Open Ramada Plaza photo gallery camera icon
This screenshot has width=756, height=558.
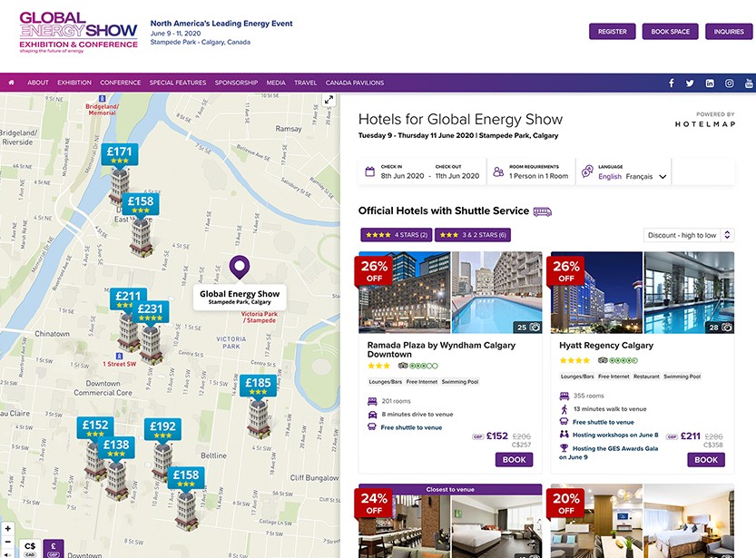535,328
